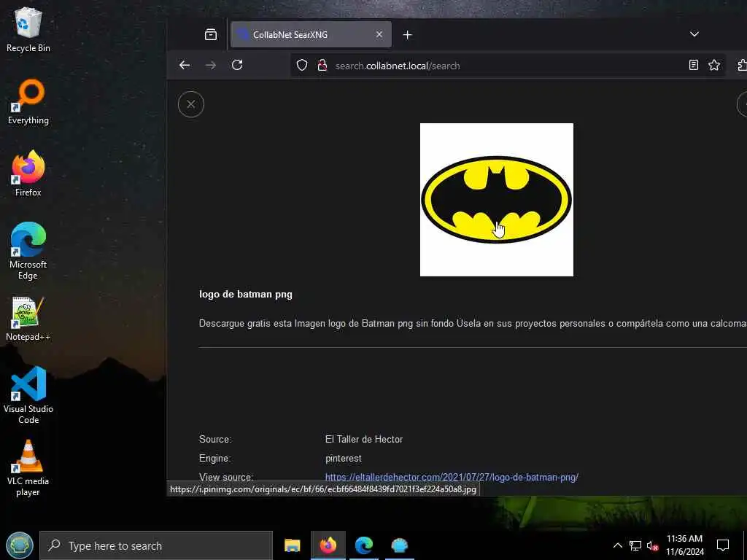
Task: Click the forward navigation arrow
Action: point(211,65)
